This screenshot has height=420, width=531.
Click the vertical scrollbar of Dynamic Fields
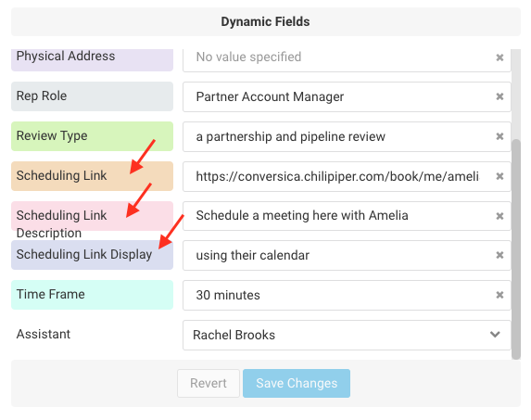[516, 249]
